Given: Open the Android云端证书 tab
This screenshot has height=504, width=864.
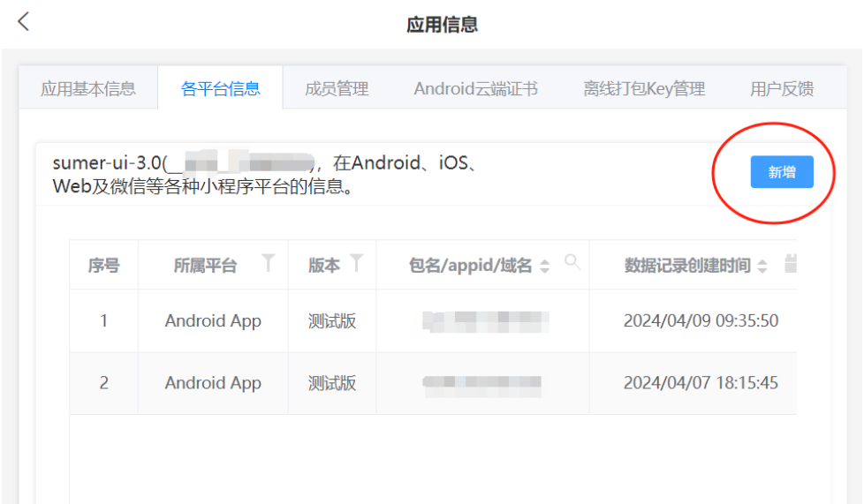Looking at the screenshot, I should (475, 88).
